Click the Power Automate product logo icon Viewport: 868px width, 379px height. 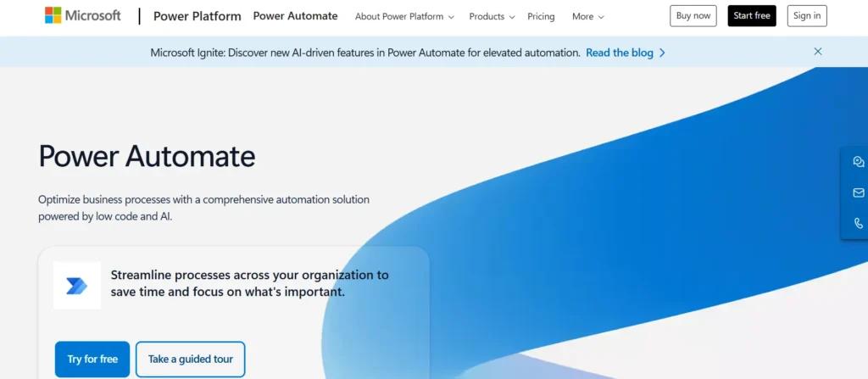tap(77, 286)
